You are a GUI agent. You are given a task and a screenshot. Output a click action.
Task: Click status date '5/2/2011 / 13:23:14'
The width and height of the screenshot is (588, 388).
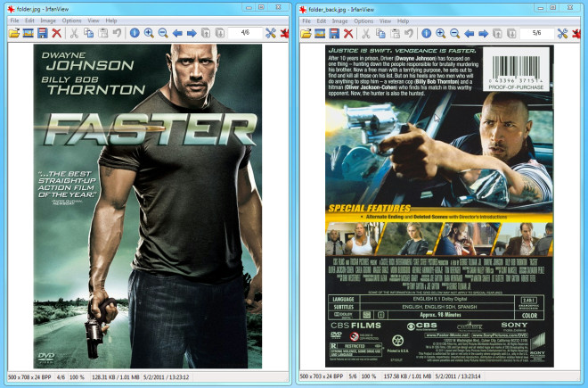(458, 376)
